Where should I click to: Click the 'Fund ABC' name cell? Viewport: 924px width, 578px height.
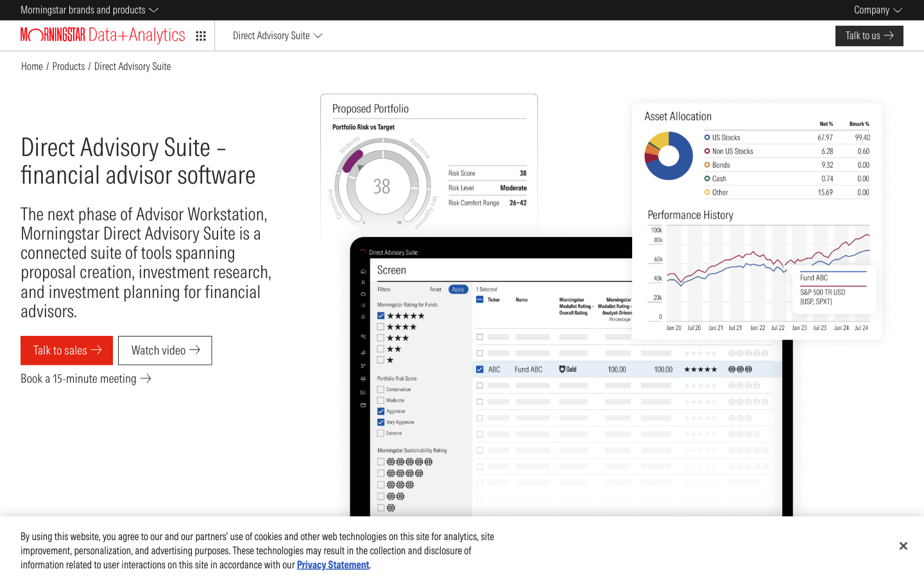[x=529, y=369]
